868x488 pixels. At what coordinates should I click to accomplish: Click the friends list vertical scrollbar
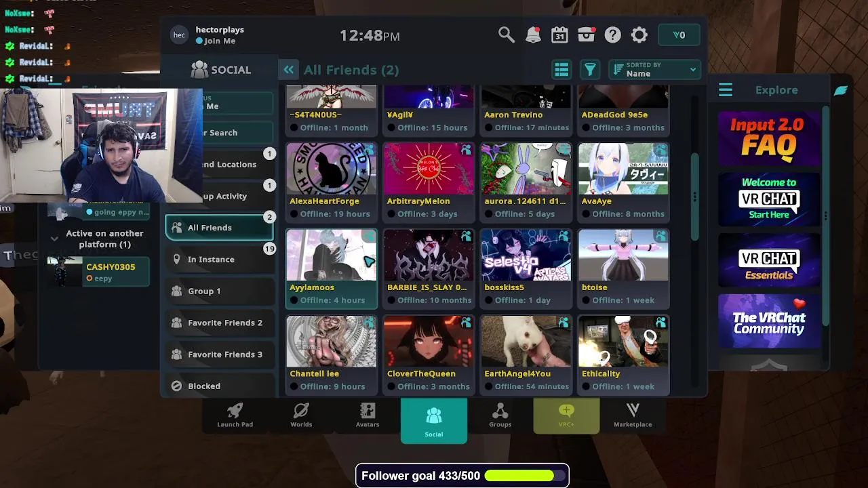click(695, 197)
